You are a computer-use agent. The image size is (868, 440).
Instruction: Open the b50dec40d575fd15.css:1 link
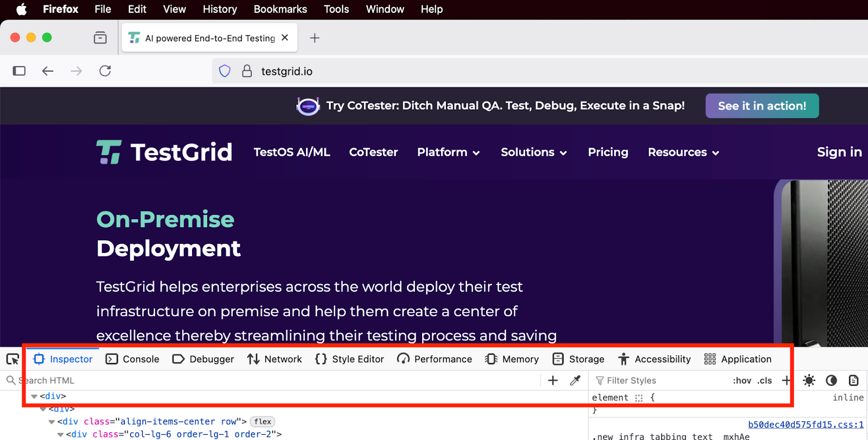(x=806, y=424)
